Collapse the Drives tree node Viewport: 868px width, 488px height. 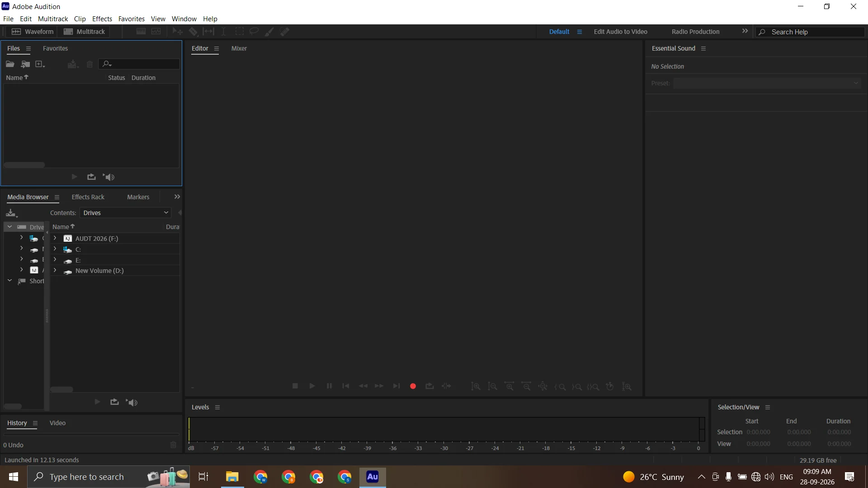[x=9, y=227]
